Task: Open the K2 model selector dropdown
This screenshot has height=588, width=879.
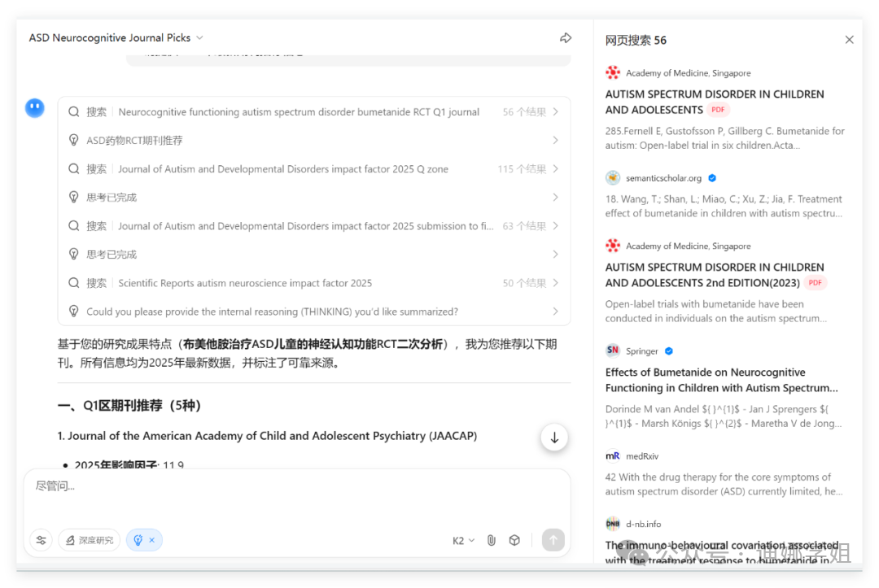Action: click(463, 540)
